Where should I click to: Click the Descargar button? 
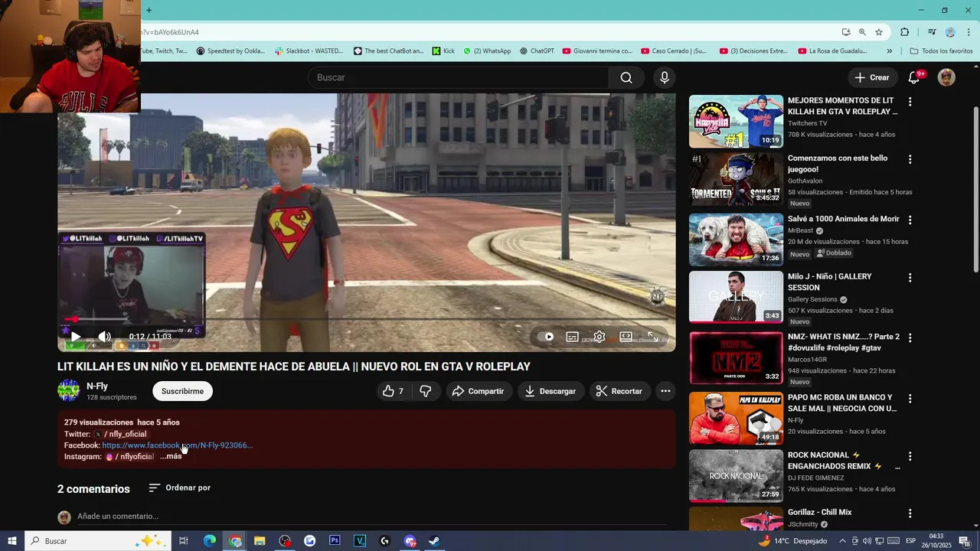(550, 391)
